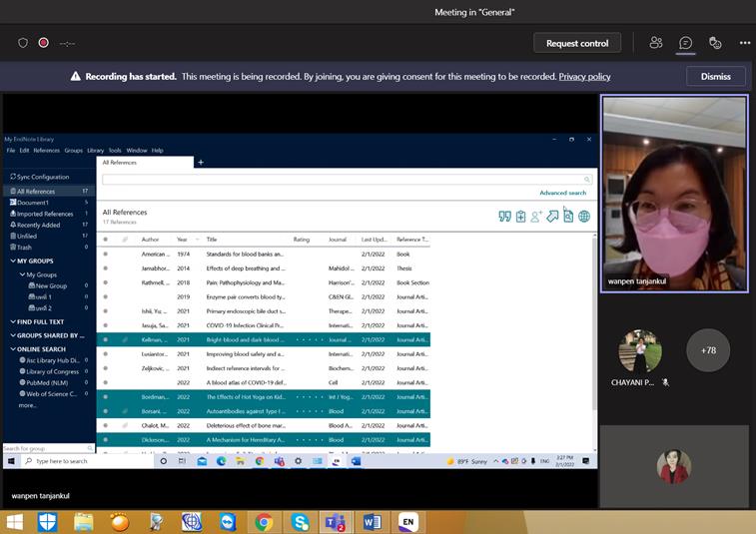Open Chrome from outer Windows taskbar
This screenshot has width=756, height=534.
click(264, 522)
